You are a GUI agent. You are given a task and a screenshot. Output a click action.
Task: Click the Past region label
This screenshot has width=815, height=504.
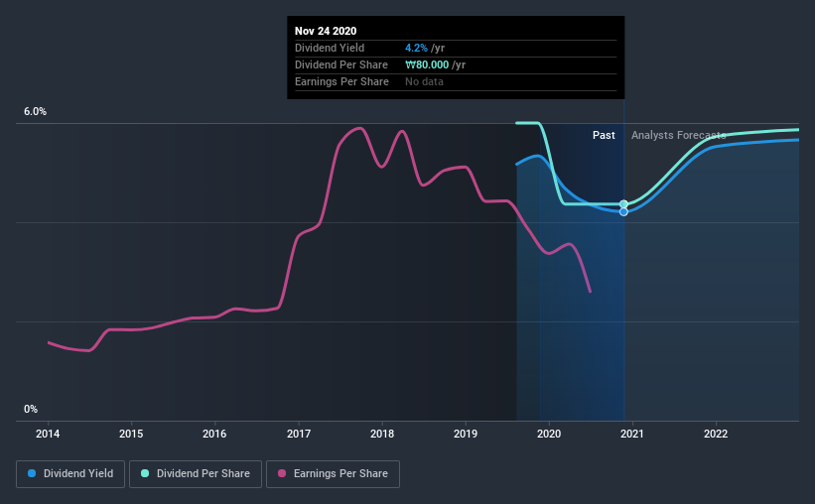604,135
